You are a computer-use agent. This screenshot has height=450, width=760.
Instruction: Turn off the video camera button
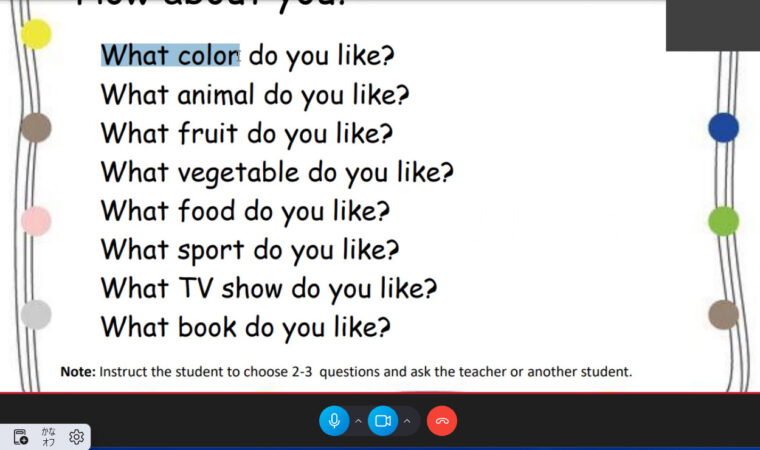click(383, 420)
